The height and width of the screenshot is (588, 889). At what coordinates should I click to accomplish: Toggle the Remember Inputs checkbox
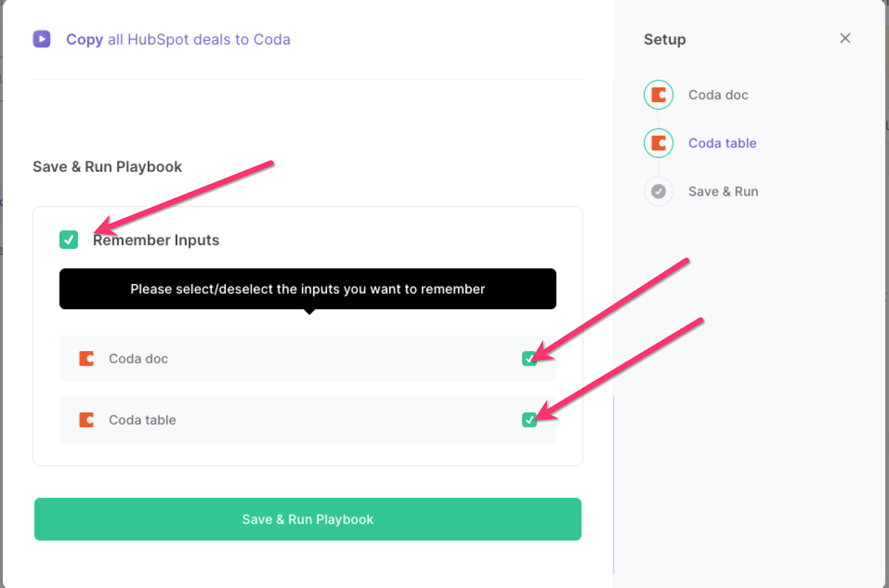coord(69,240)
